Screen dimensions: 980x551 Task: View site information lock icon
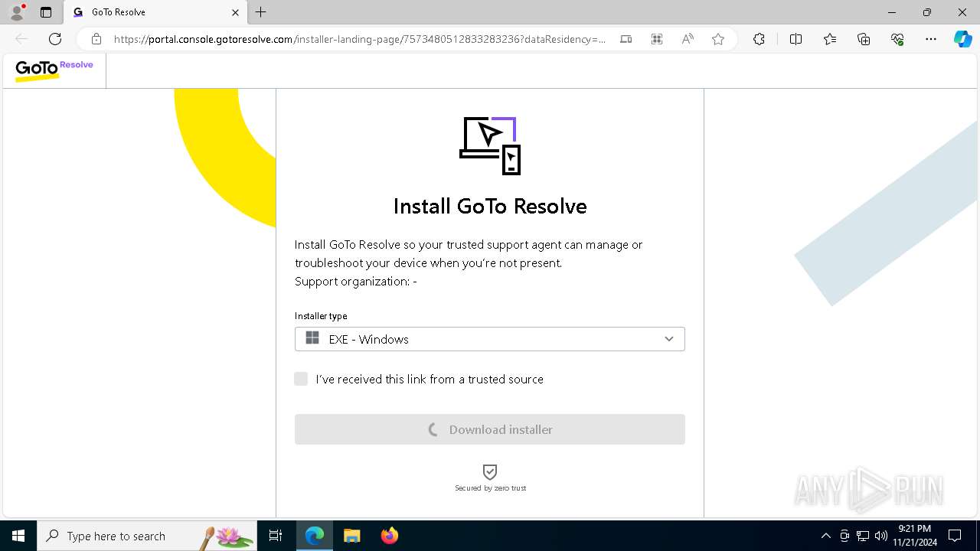(x=96, y=39)
